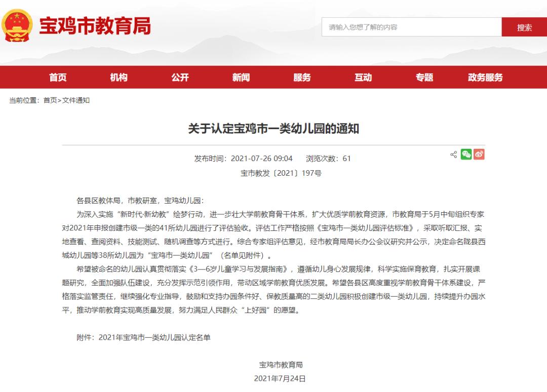This screenshot has height=392, width=547.
Task: Open the 服务 navigation menu item
Action: click(x=302, y=77)
